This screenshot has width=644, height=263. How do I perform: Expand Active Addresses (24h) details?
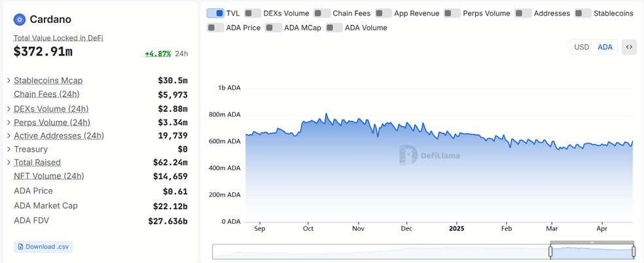pyautogui.click(x=9, y=135)
